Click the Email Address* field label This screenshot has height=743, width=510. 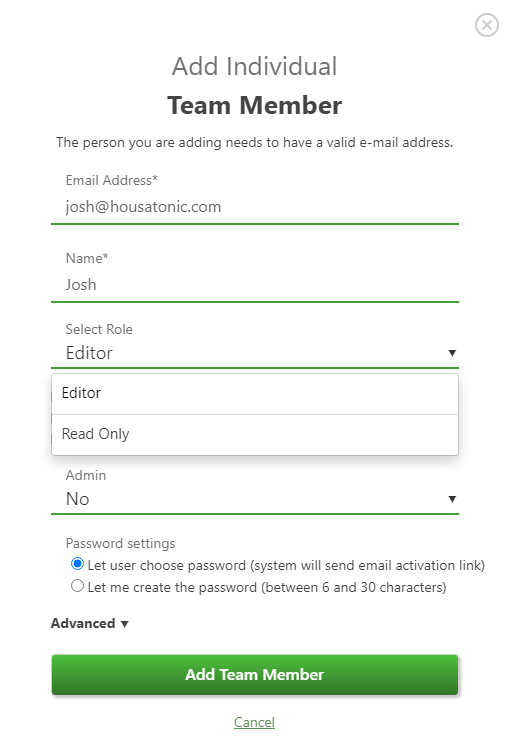[x=111, y=181]
